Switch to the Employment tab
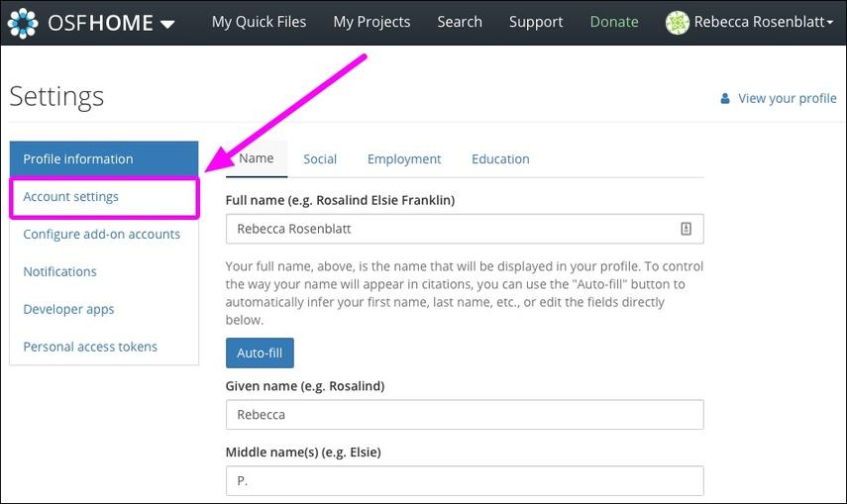The height and width of the screenshot is (504, 847). (404, 158)
